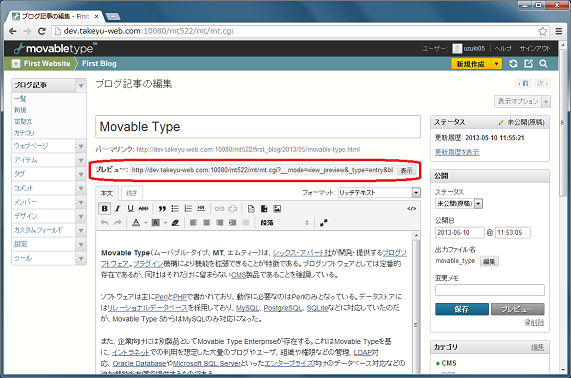Toggle bold formatting in editor toolbar
This screenshot has width=571, height=378.
105,209
